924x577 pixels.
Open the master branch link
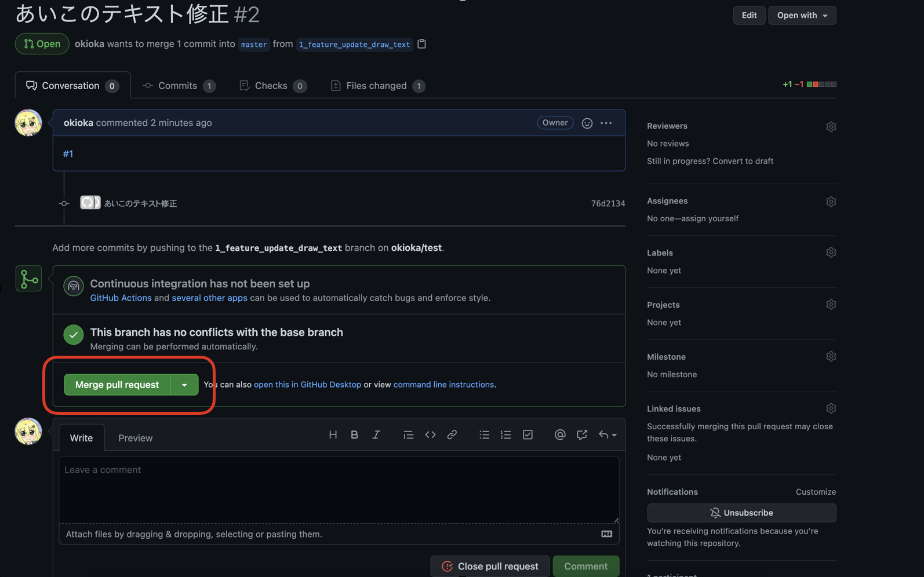254,45
